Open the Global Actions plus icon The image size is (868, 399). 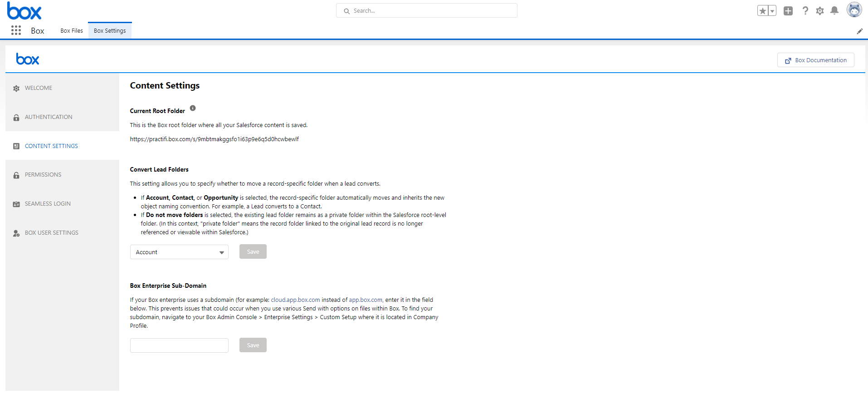pos(788,11)
